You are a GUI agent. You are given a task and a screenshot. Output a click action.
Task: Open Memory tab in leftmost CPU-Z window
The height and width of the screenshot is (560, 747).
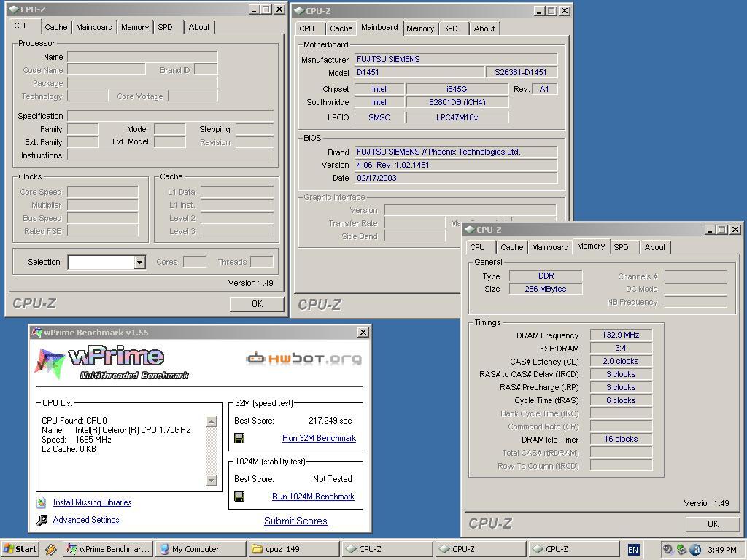[x=135, y=27]
